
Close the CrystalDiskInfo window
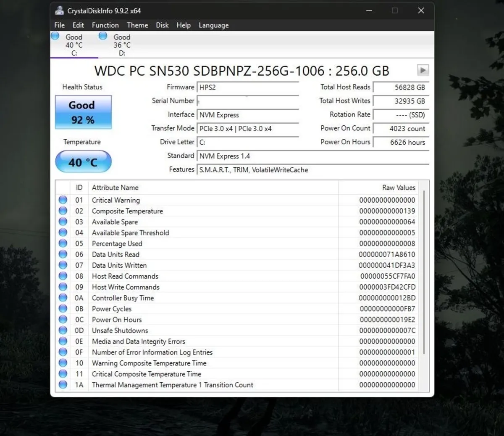(x=421, y=11)
